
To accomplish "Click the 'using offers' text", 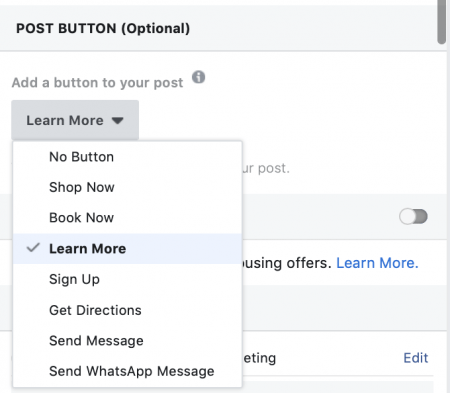I will [287, 263].
